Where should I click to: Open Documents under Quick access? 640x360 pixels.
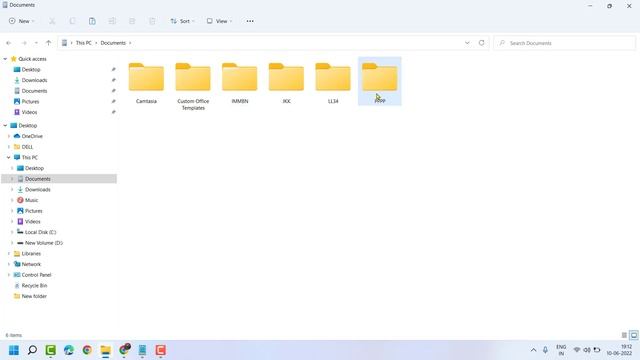pyautogui.click(x=34, y=91)
